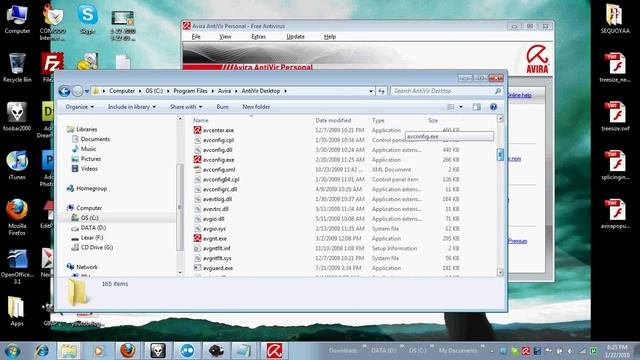Open the SEQUOYAA folder on desktop
Screen dimensions: 640x360
[615, 19]
